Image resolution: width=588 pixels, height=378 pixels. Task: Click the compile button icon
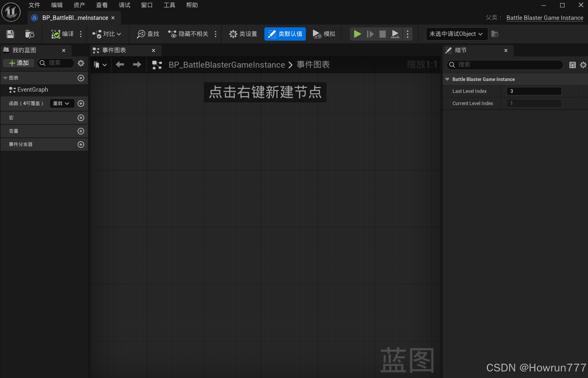(x=56, y=34)
